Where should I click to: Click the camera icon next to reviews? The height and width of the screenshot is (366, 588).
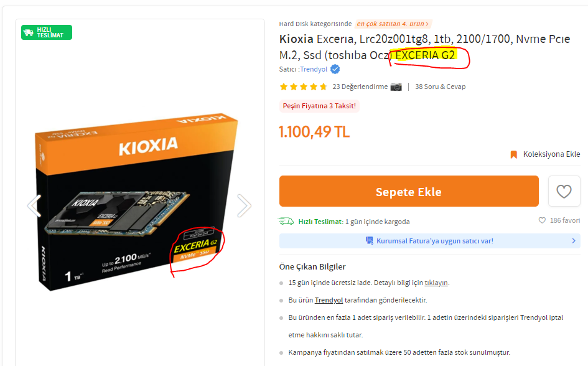[x=396, y=87]
